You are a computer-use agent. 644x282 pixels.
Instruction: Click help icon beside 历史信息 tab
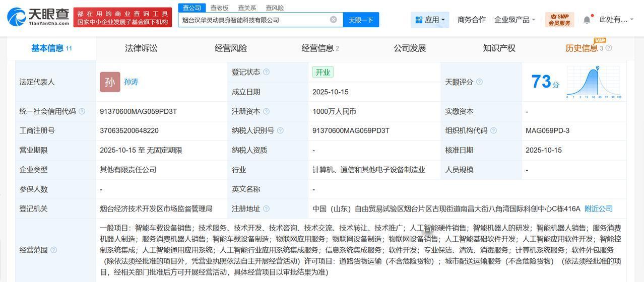(608, 48)
